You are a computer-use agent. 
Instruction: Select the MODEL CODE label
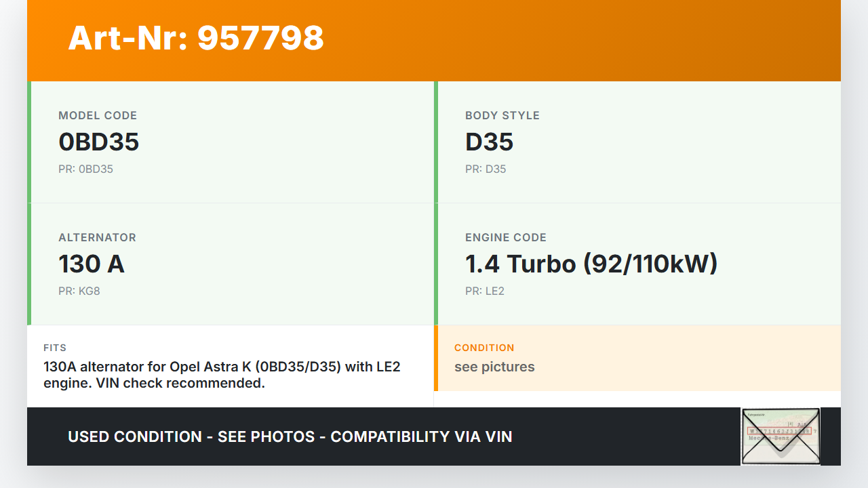tap(98, 115)
